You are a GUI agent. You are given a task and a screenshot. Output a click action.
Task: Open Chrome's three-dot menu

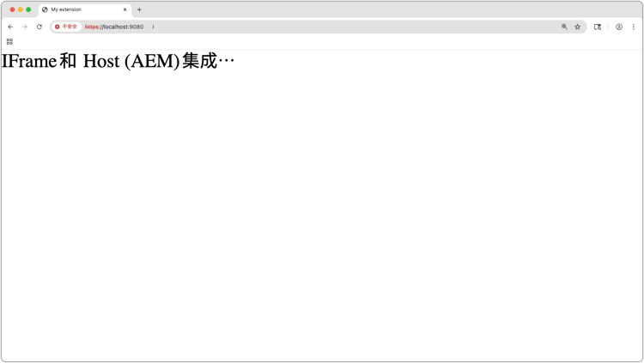[x=634, y=27]
